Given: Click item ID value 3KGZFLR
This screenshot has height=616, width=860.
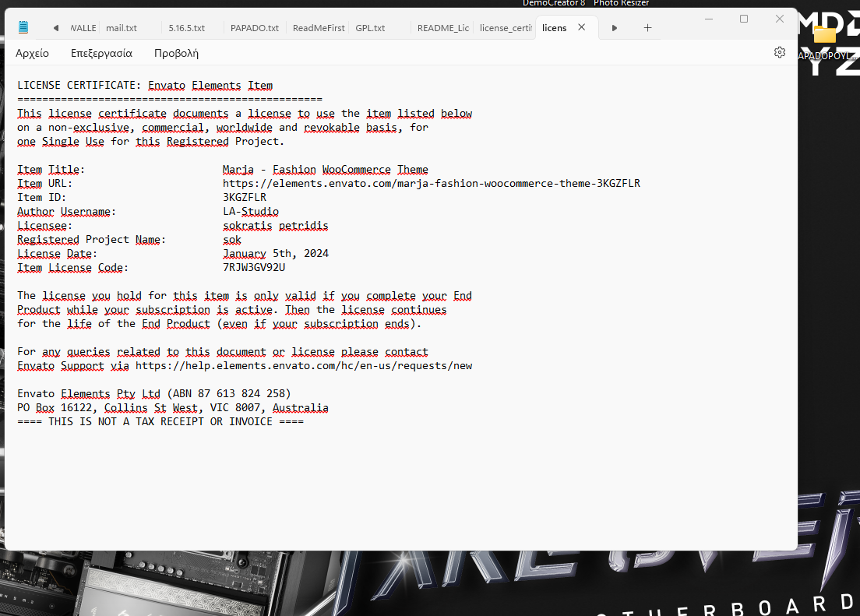Looking at the screenshot, I should coord(245,198).
